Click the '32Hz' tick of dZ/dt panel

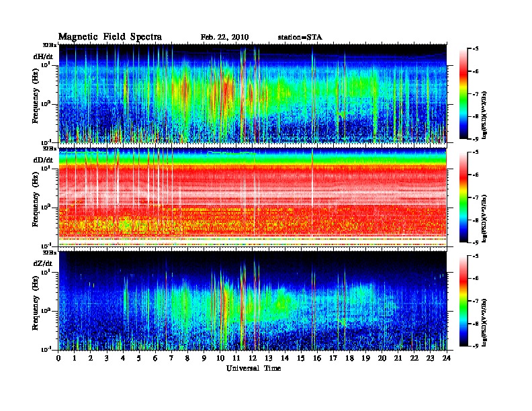coord(49,253)
